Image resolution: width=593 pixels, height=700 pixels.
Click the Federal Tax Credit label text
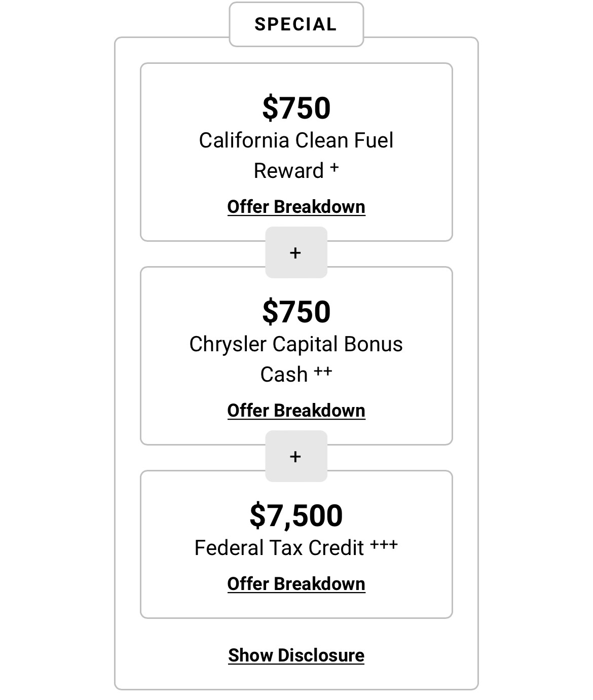pyautogui.click(x=279, y=548)
